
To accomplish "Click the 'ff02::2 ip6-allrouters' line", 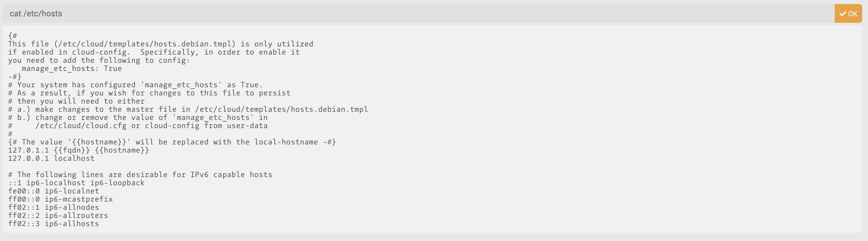I will (x=58, y=216).
